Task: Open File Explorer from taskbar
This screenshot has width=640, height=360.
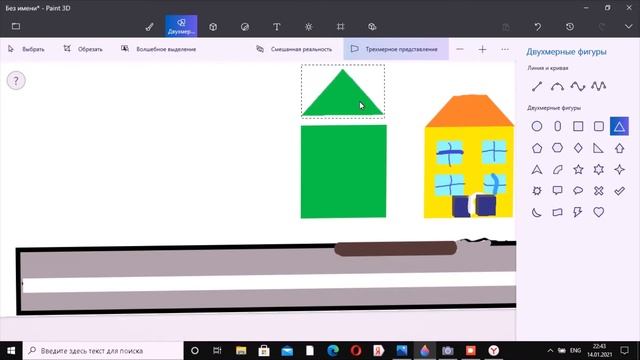Action: [x=241, y=351]
